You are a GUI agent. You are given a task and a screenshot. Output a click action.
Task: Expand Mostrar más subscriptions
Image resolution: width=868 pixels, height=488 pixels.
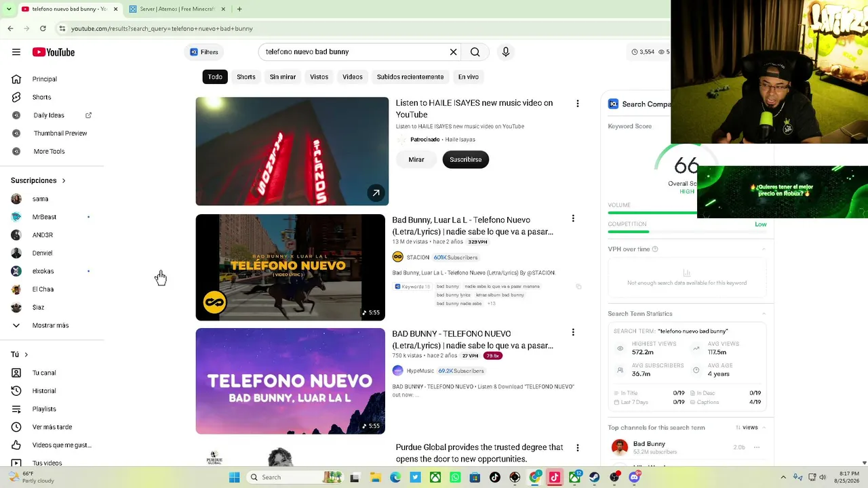(x=52, y=325)
